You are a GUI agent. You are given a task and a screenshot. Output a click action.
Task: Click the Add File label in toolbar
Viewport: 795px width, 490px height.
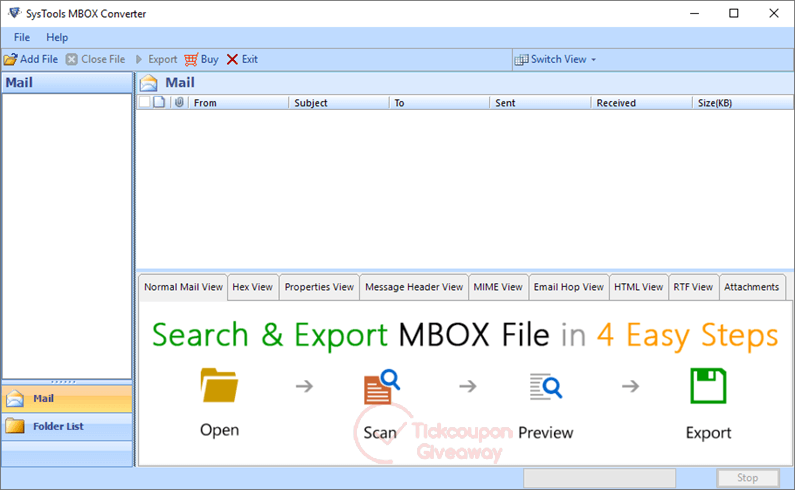(x=39, y=59)
